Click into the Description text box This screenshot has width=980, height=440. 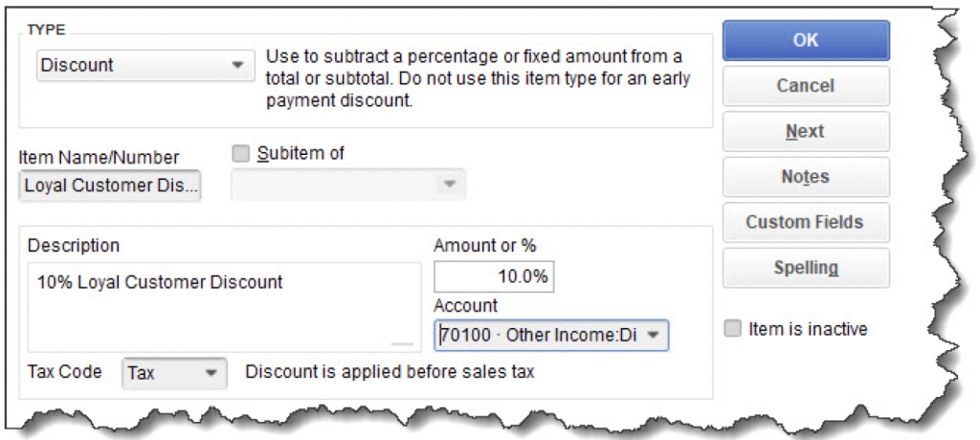click(x=224, y=307)
